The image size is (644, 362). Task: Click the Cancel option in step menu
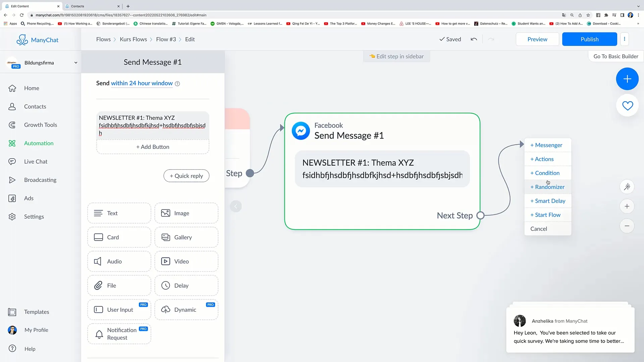[539, 229]
